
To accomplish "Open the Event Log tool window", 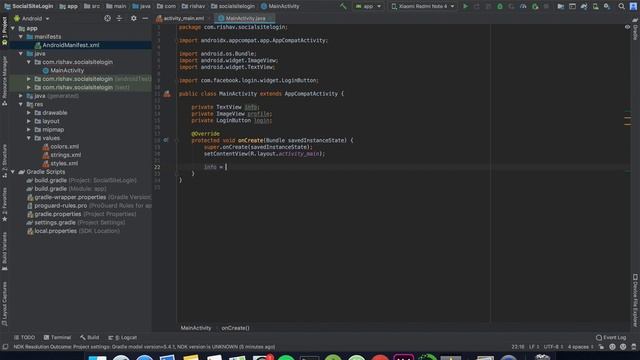I will click(x=611, y=338).
